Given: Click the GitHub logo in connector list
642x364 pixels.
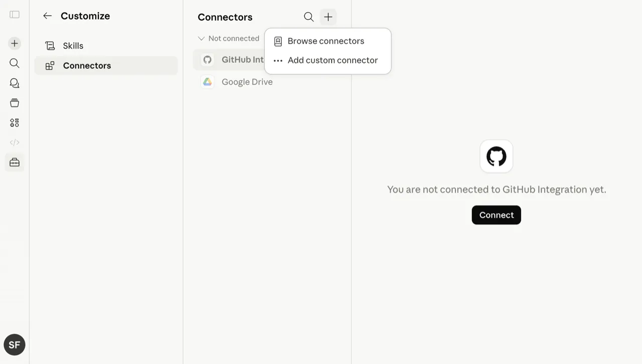Looking at the screenshot, I should pyautogui.click(x=208, y=60).
